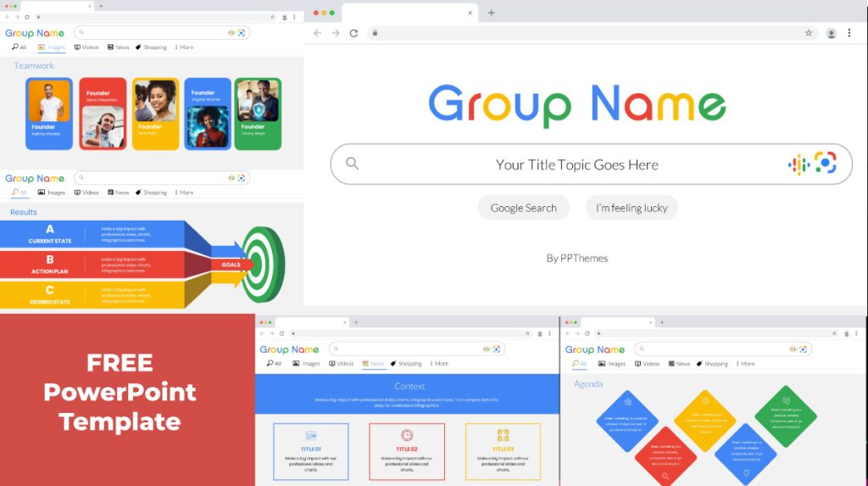Click the red B Action Plan band
The width and height of the screenshot is (868, 486).
tap(92, 265)
